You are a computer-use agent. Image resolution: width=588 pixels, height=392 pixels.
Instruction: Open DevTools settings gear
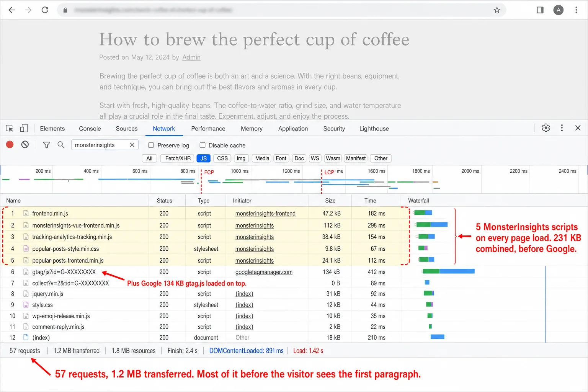546,128
